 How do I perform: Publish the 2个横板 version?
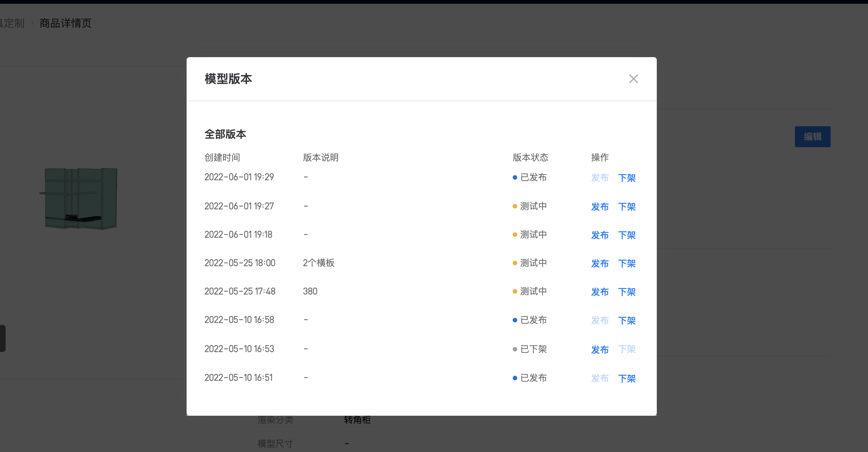(600, 263)
